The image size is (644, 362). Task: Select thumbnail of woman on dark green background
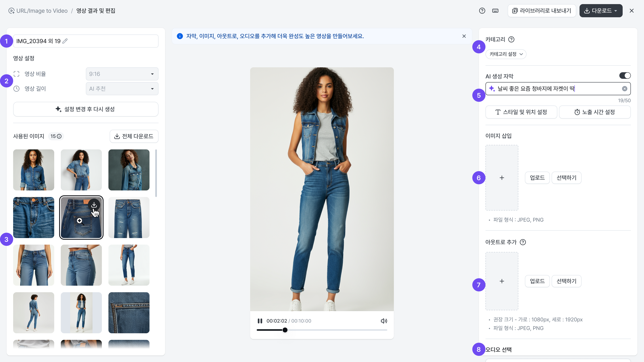pyautogui.click(x=129, y=170)
